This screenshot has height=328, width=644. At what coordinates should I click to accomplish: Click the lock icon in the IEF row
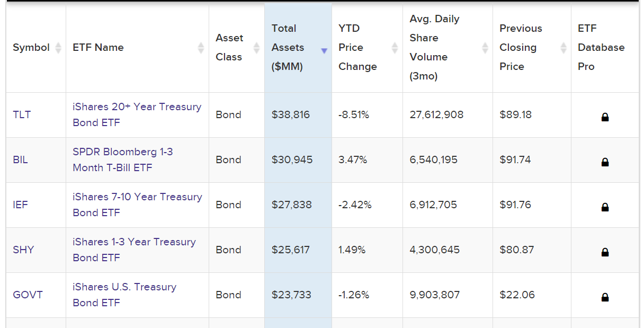tap(605, 207)
